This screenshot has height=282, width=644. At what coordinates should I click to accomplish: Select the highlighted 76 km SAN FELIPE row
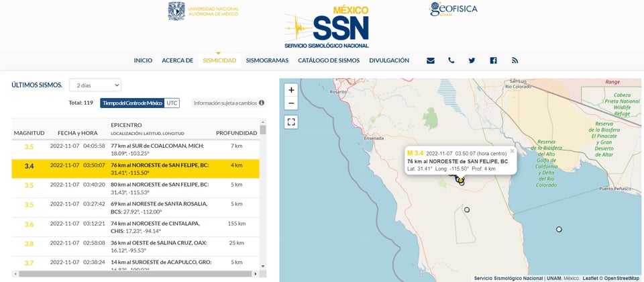click(x=136, y=169)
